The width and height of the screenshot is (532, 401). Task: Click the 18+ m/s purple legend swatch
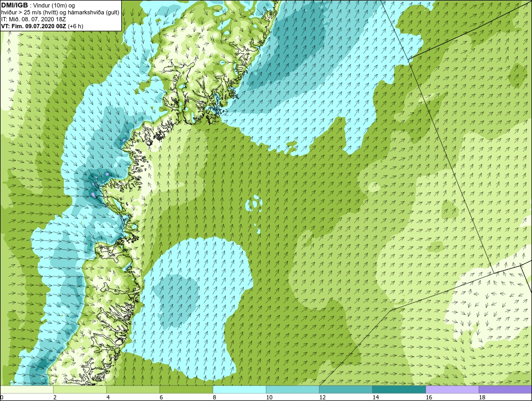[505, 389]
